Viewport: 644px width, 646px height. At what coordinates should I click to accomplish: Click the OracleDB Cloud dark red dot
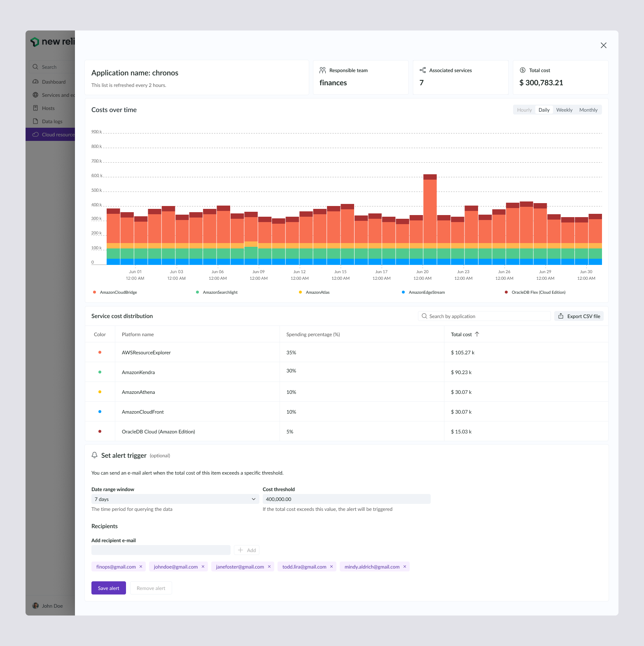point(100,431)
